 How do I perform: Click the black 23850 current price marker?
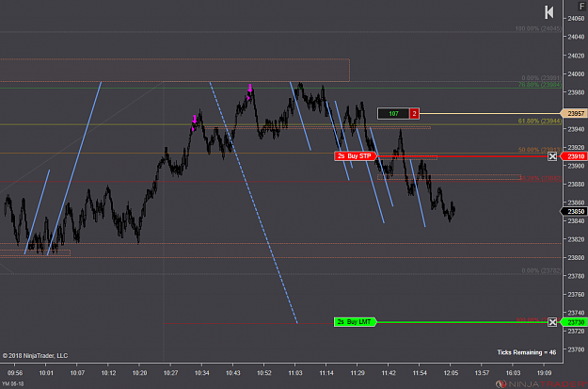click(575, 211)
